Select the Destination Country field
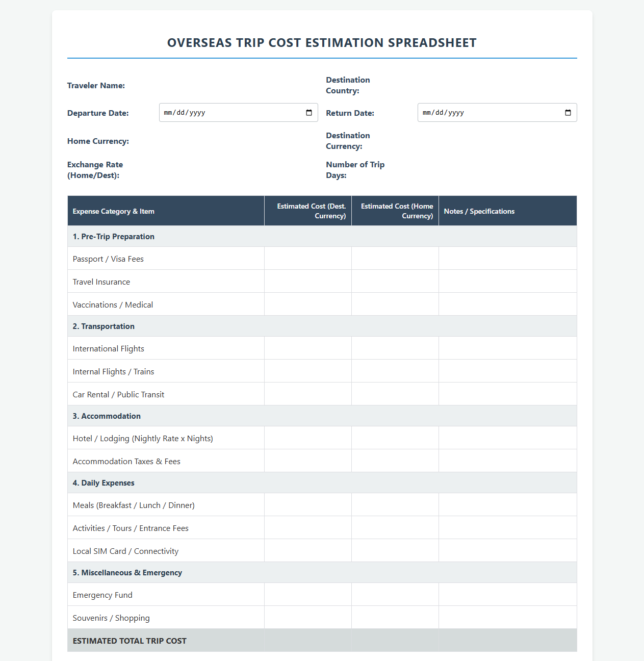644x661 pixels. [497, 85]
